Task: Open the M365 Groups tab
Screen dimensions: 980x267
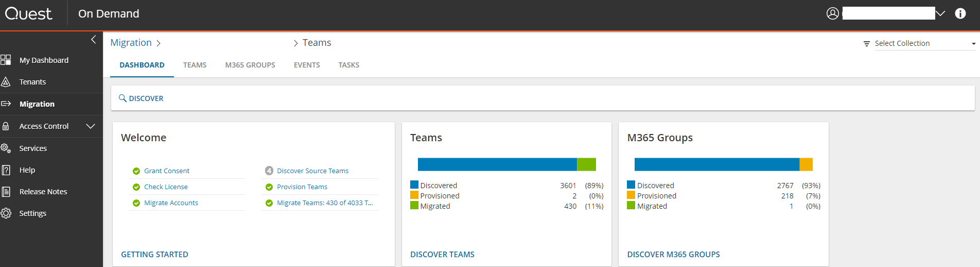Action: click(250, 65)
